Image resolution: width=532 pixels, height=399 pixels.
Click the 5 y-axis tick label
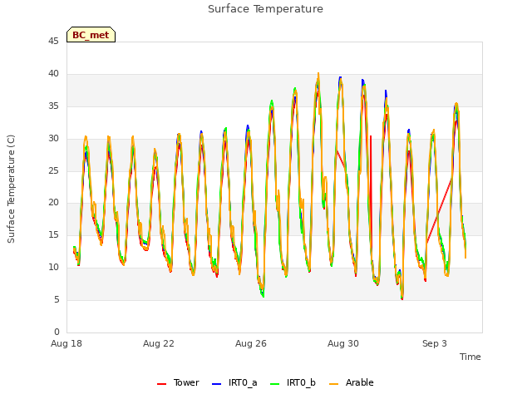tap(57, 299)
